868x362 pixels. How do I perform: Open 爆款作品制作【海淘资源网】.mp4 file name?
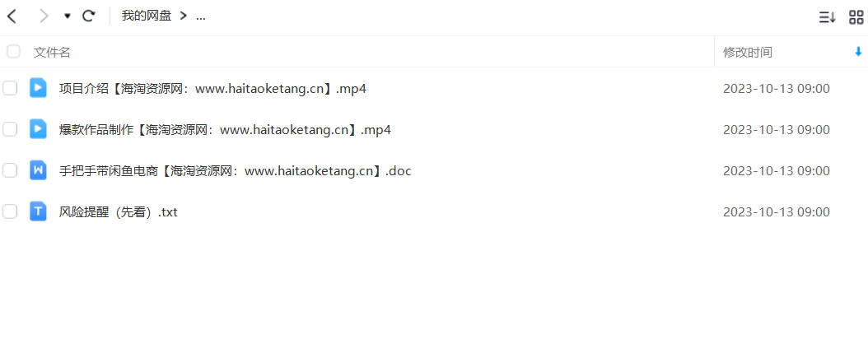click(x=226, y=130)
